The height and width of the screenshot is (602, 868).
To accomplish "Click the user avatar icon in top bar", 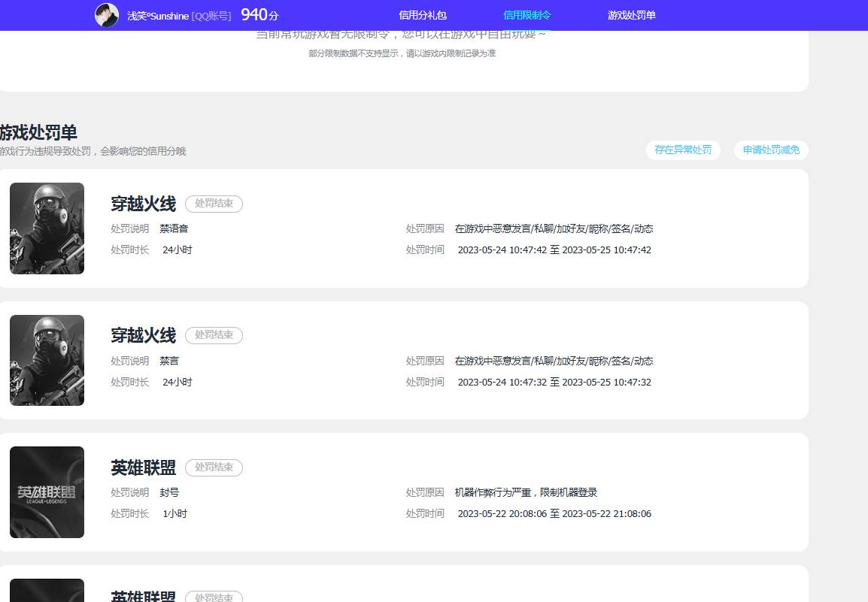I will 107,15.
